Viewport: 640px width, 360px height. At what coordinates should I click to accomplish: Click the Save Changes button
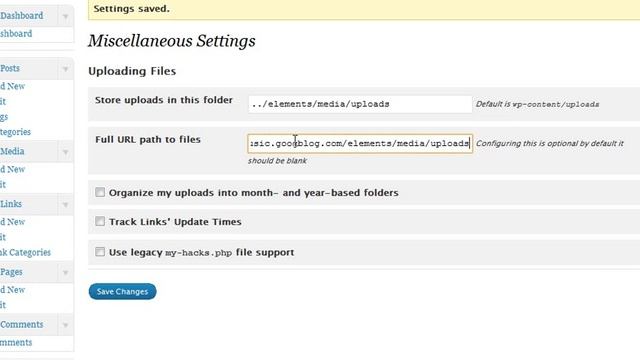pyautogui.click(x=122, y=291)
